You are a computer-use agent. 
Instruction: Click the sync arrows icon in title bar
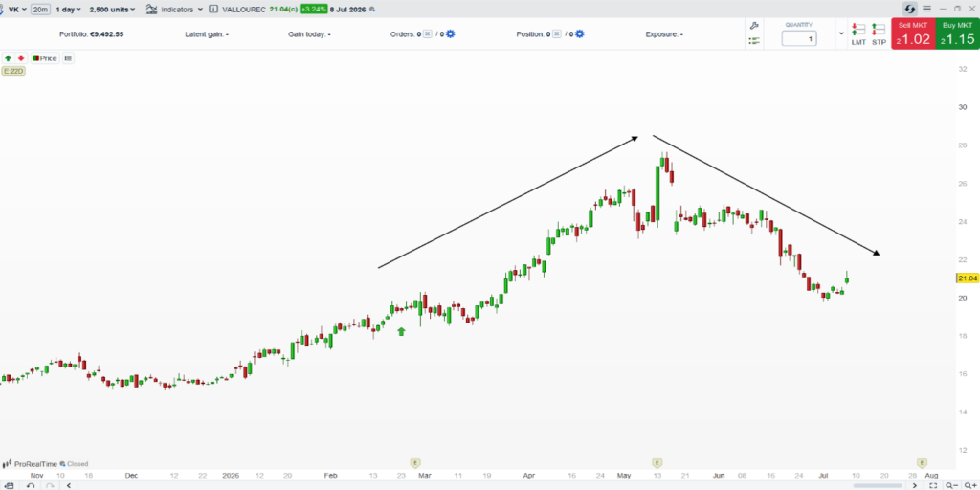click(x=909, y=9)
